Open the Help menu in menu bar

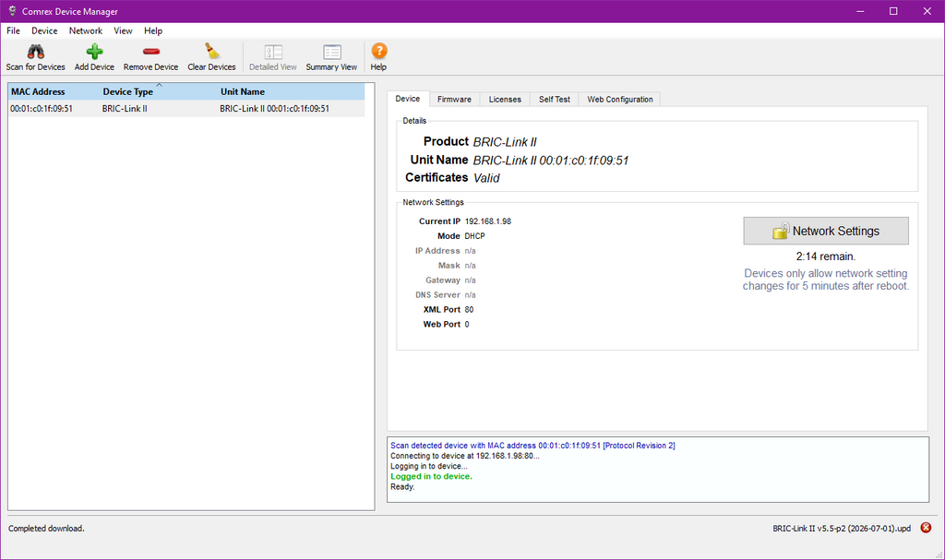point(153,30)
